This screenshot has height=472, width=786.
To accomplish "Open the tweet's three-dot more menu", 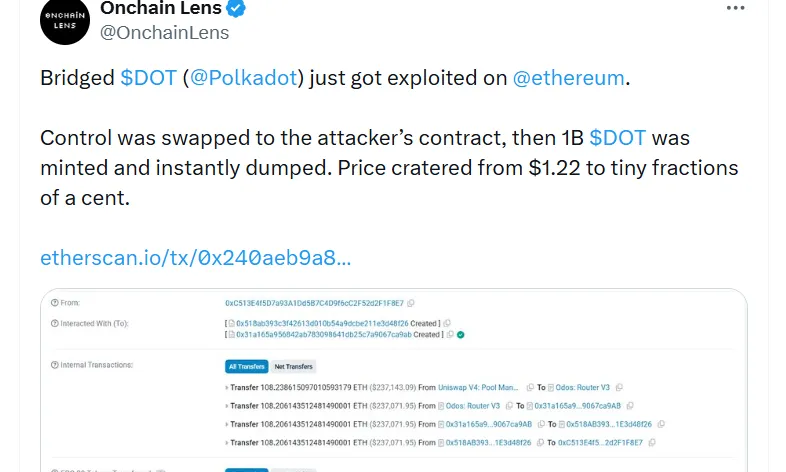I will [x=736, y=8].
